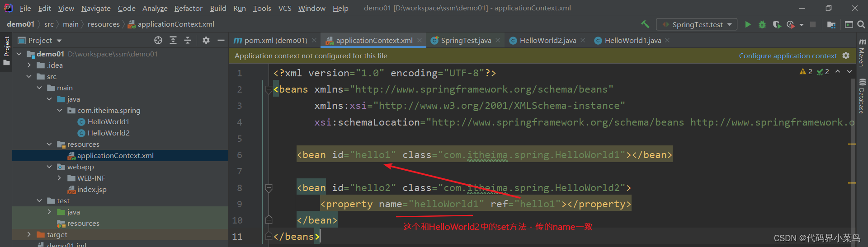Click Select Opened File target icon
This screenshot has height=247, width=868.
click(x=158, y=40)
